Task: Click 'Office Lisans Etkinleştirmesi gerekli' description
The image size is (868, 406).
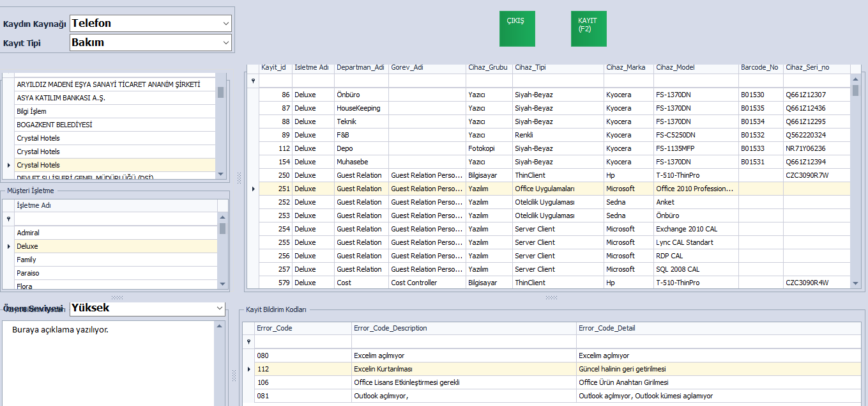Action: [x=464, y=382]
